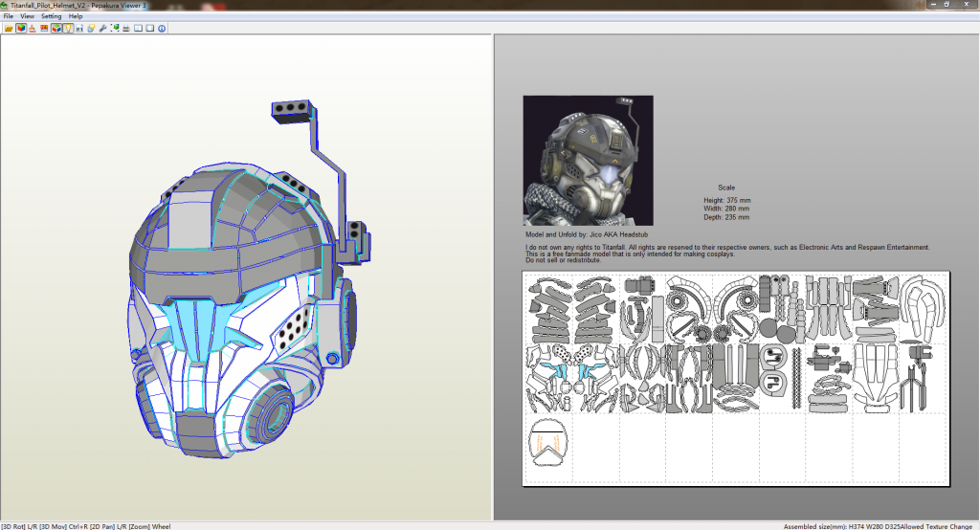Click the assembled size status bar text

pos(840,526)
